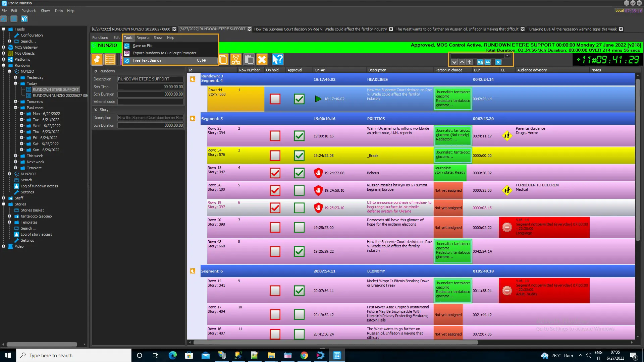Click the rundown Description input field

pyautogui.click(x=150, y=79)
